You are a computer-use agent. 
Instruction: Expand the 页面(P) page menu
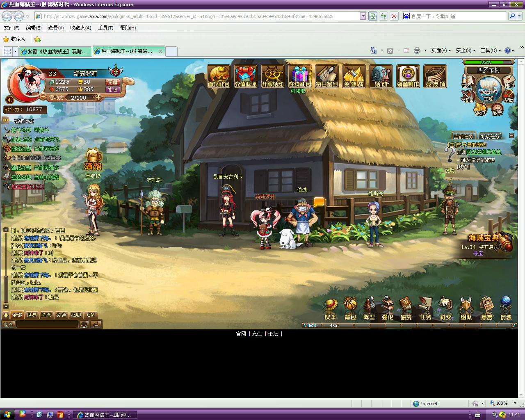coord(441,50)
